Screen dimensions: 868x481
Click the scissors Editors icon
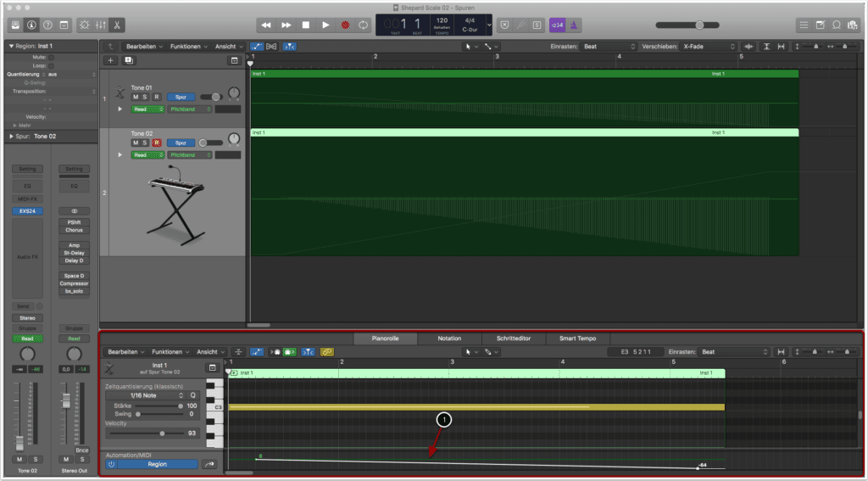(117, 25)
